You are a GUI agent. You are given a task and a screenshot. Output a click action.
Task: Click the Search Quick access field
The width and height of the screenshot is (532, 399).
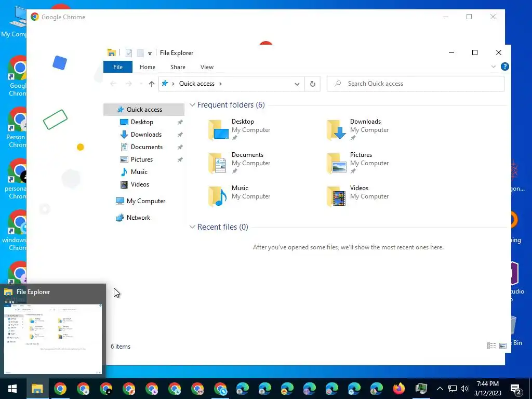point(415,84)
